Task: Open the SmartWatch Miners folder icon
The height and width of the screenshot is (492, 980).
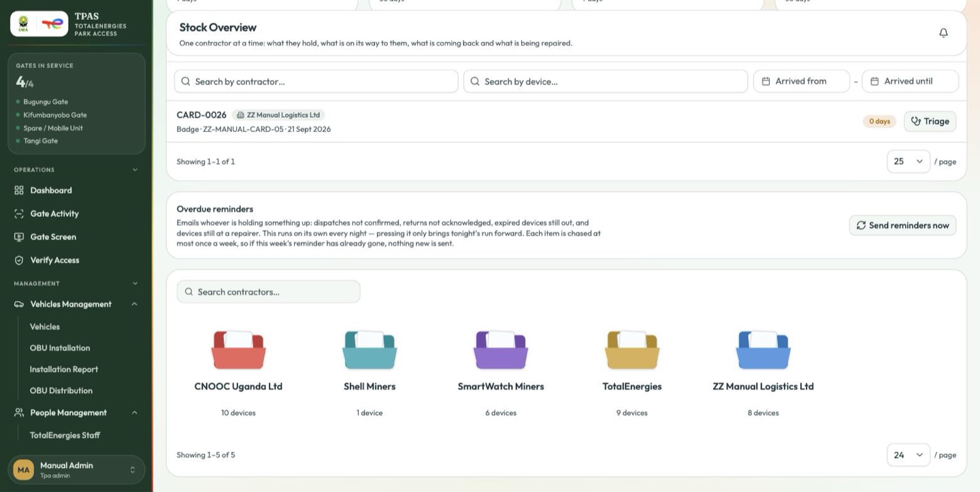Action: pos(501,350)
